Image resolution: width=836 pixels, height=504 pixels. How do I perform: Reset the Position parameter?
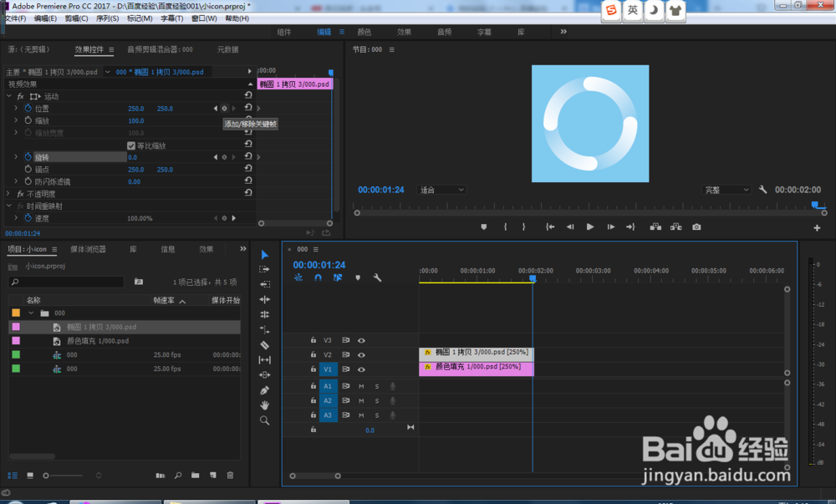coord(248,108)
